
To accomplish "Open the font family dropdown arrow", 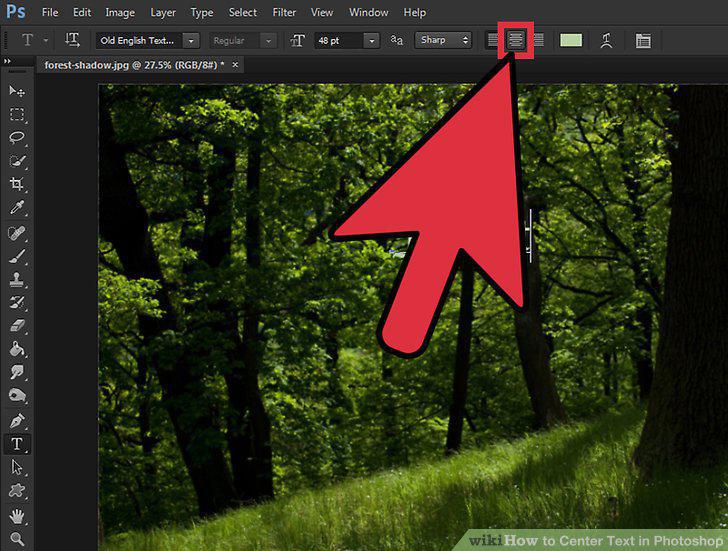I will click(x=191, y=41).
